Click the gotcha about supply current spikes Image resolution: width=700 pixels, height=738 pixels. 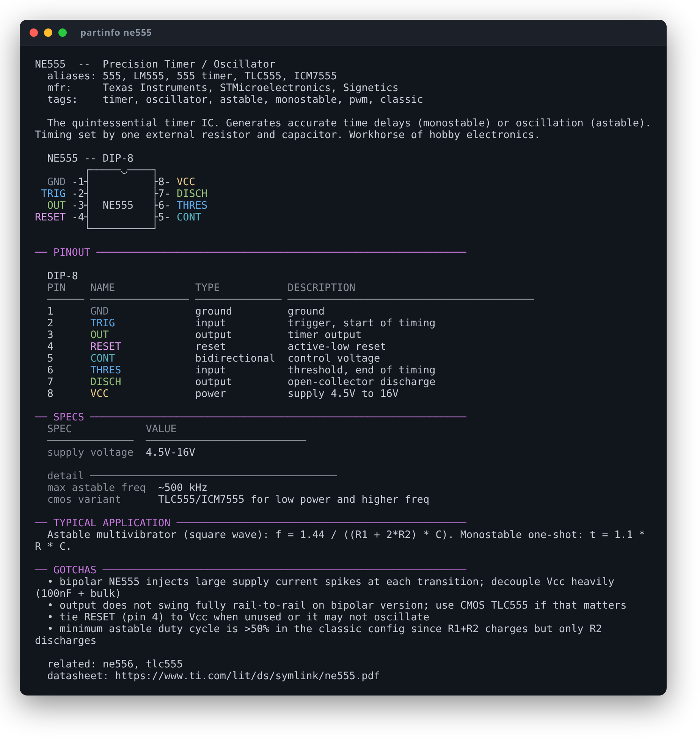click(x=325, y=587)
